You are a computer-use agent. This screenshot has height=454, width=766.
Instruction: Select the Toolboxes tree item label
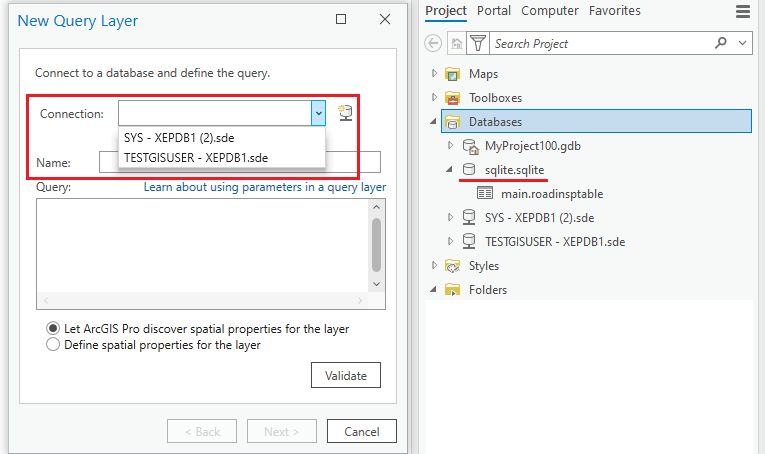tap(495, 98)
